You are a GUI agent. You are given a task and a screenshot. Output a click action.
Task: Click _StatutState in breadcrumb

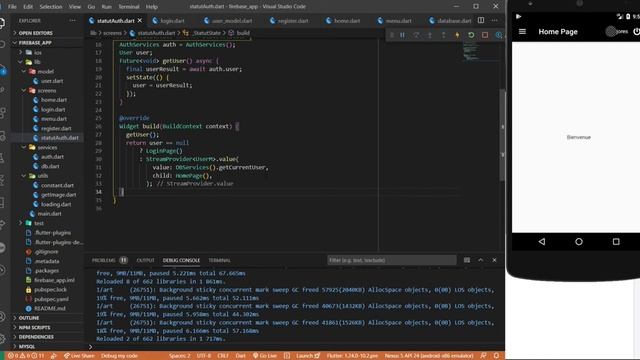coord(206,33)
